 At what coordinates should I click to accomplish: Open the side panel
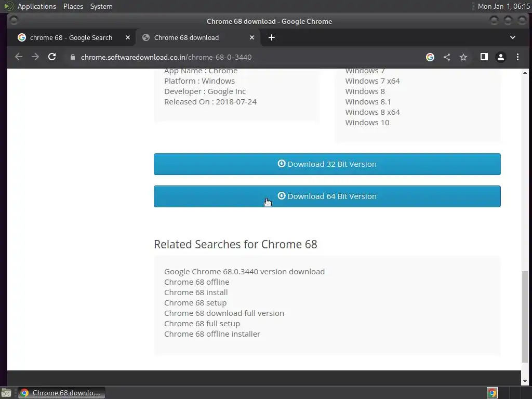[x=484, y=57]
